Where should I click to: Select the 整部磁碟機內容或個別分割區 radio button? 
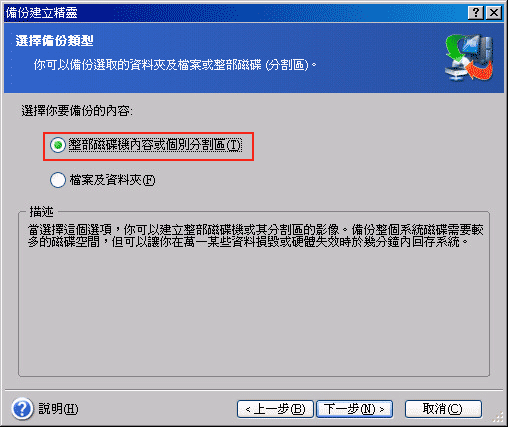pyautogui.click(x=58, y=145)
